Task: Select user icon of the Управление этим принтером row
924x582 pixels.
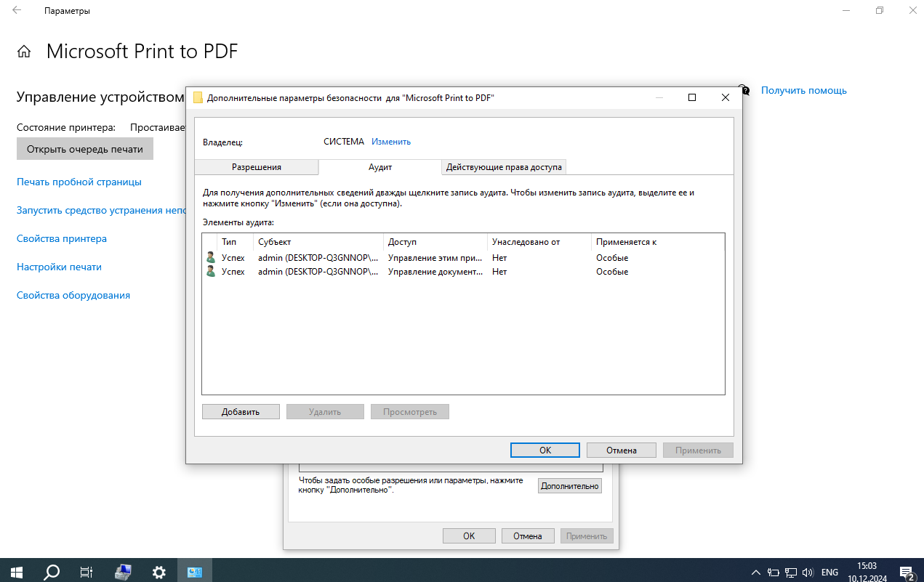Action: [211, 258]
